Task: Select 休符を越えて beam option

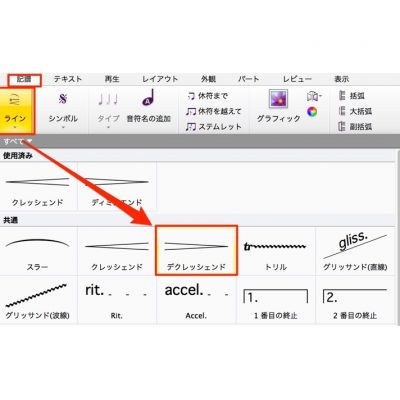Action: [213, 111]
